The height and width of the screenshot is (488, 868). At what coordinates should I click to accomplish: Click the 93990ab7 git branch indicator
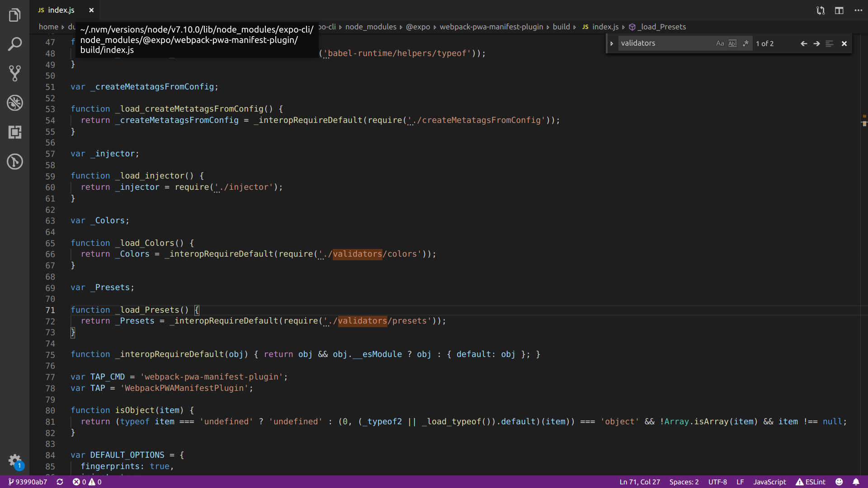coord(28,482)
